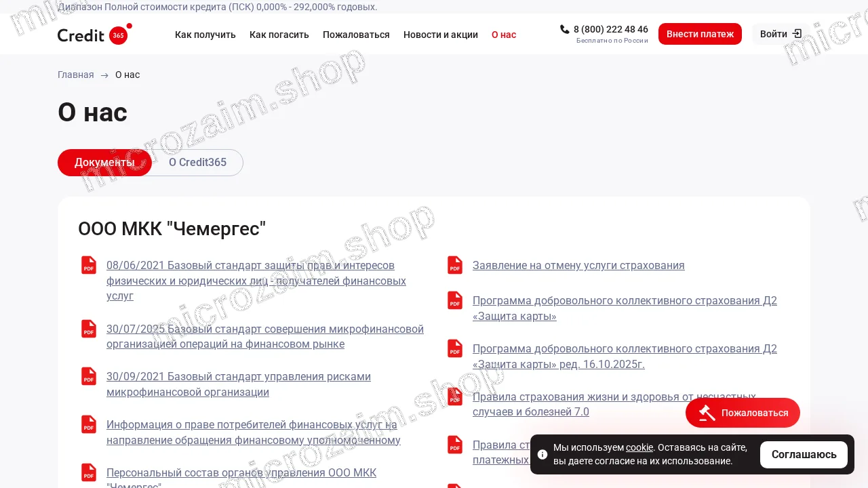
Task: Click PDF icon for Программа Д2 ред. 16.10.2025г.
Action: point(455,348)
